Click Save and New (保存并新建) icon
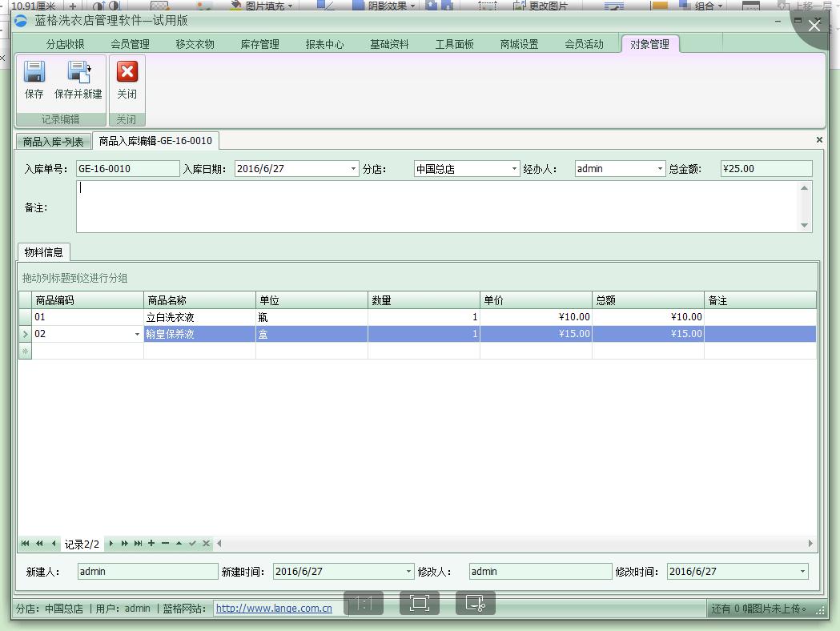The width and height of the screenshot is (840, 631). (x=78, y=71)
